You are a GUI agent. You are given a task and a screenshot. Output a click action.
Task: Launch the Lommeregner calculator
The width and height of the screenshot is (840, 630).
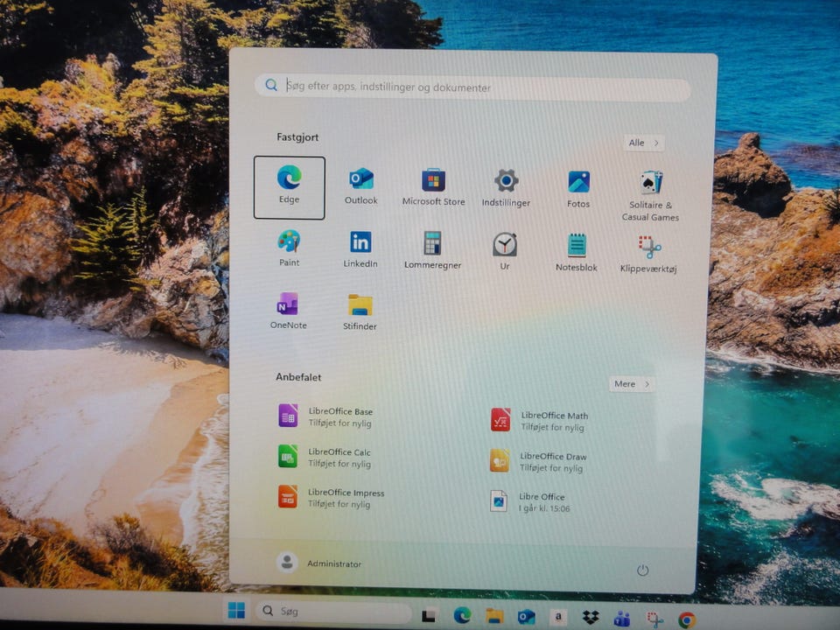pyautogui.click(x=432, y=249)
